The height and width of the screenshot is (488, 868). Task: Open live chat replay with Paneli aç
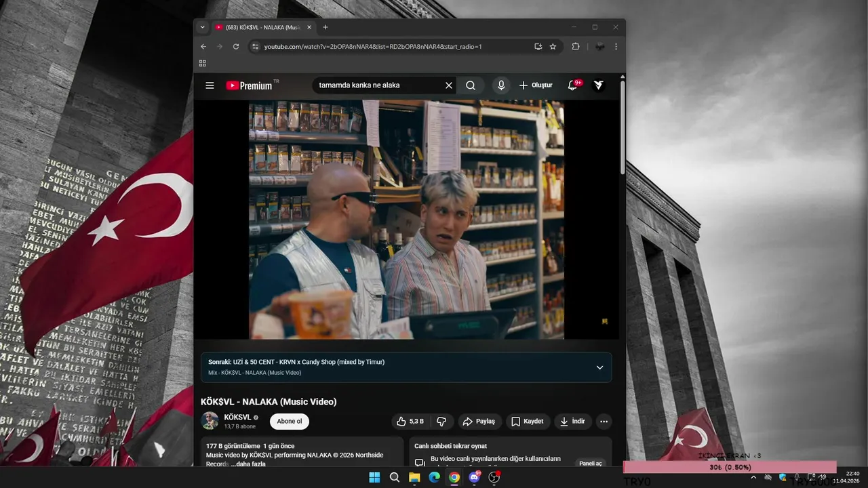click(x=590, y=464)
